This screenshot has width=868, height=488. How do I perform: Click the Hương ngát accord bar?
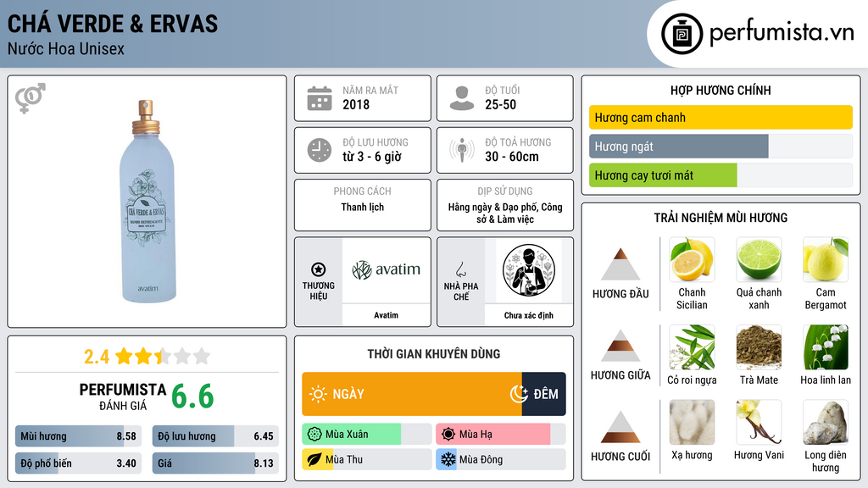pos(721,146)
